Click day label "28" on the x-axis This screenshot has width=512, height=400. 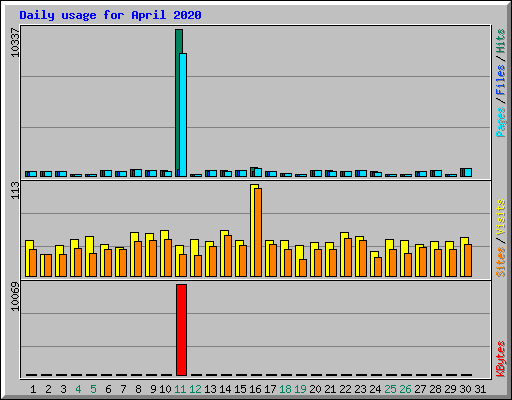pos(435,389)
